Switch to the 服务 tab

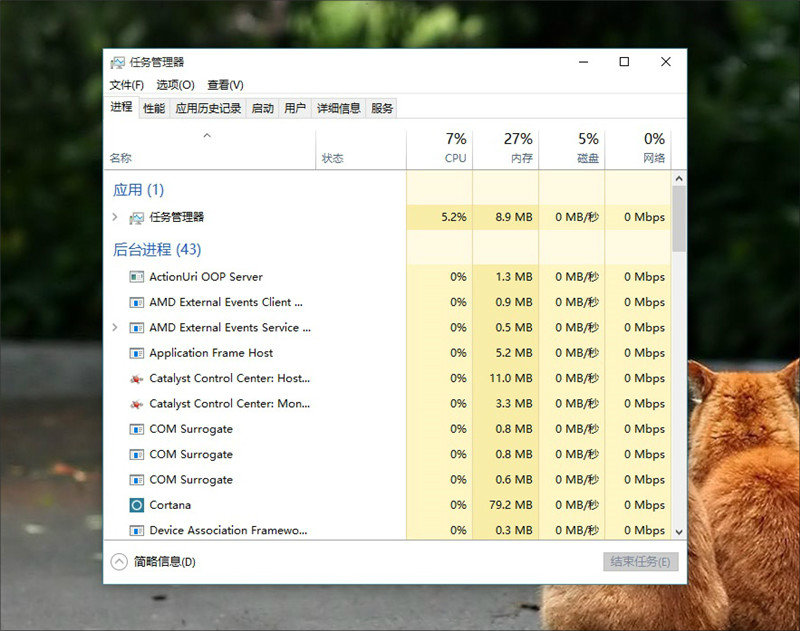(382, 108)
